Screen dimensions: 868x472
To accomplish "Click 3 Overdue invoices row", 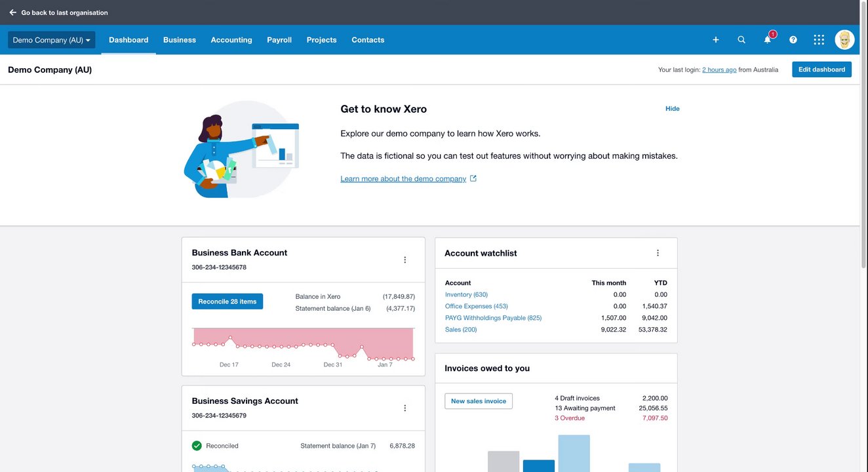I will pos(611,418).
